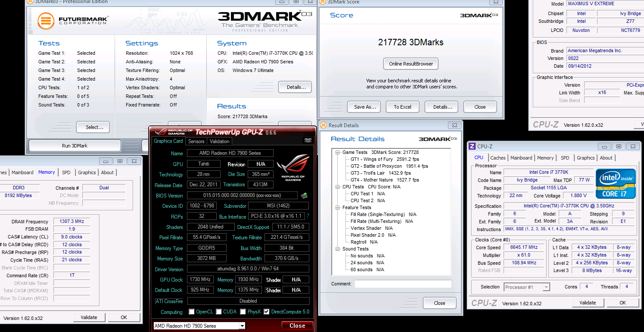Click the Comment input field
This screenshot has height=332, width=644.
pos(403,284)
